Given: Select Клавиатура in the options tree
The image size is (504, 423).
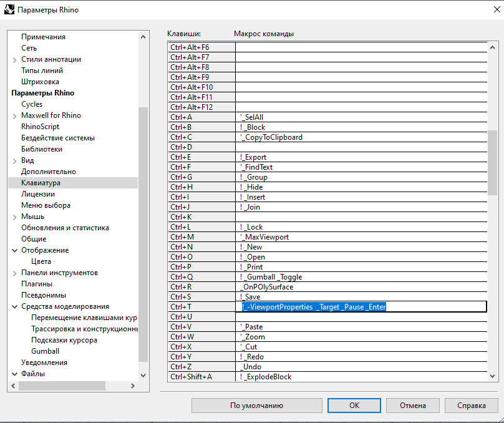Looking at the screenshot, I should click(x=41, y=183).
